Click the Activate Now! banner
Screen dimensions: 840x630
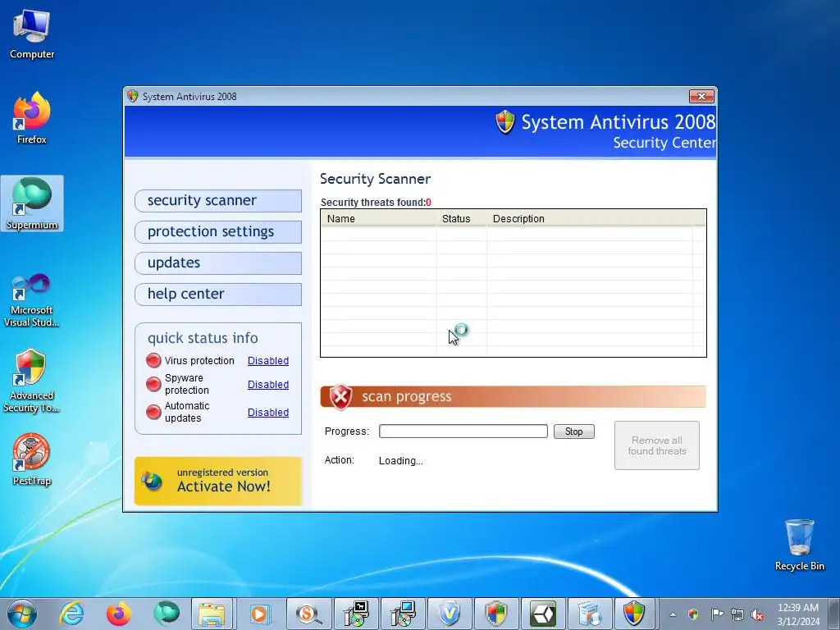click(x=218, y=481)
